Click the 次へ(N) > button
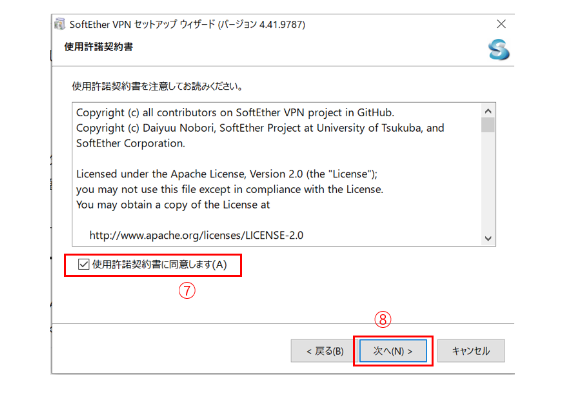Viewport: 573px width, 404px height. pyautogui.click(x=393, y=351)
